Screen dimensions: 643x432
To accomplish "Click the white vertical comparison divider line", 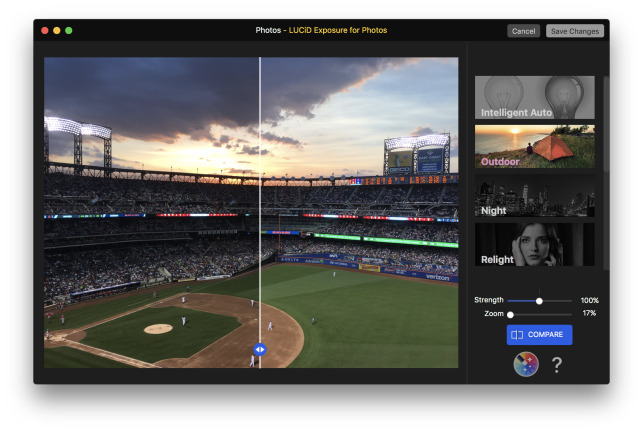I will [x=260, y=200].
